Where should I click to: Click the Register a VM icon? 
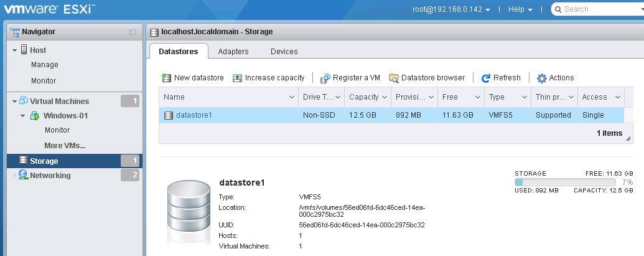[325, 78]
